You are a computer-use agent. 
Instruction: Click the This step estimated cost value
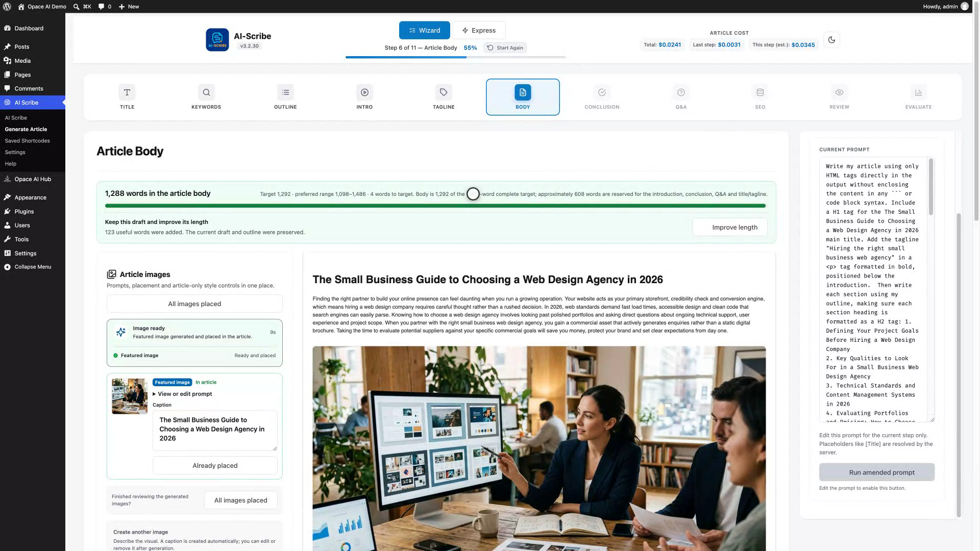click(x=803, y=45)
